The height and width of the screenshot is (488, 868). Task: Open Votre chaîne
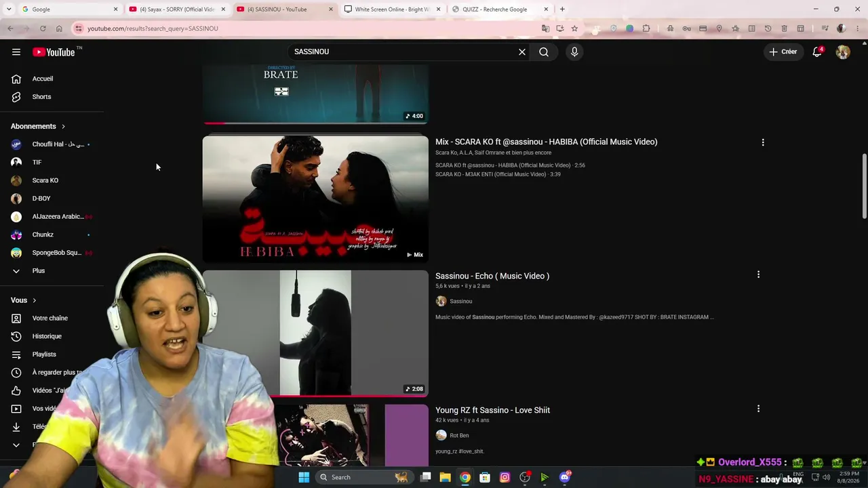pyautogui.click(x=52, y=318)
